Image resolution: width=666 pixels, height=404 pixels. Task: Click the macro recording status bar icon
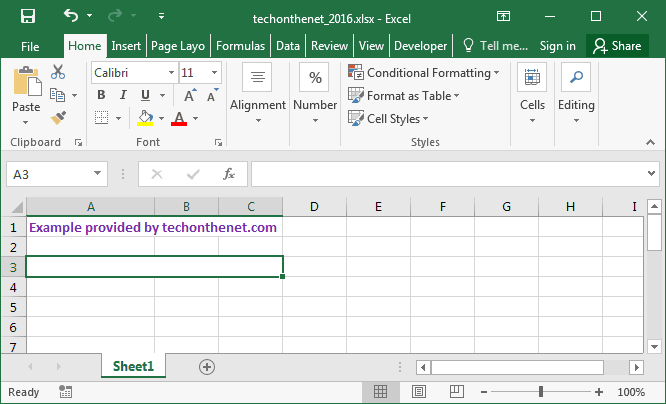[65, 392]
